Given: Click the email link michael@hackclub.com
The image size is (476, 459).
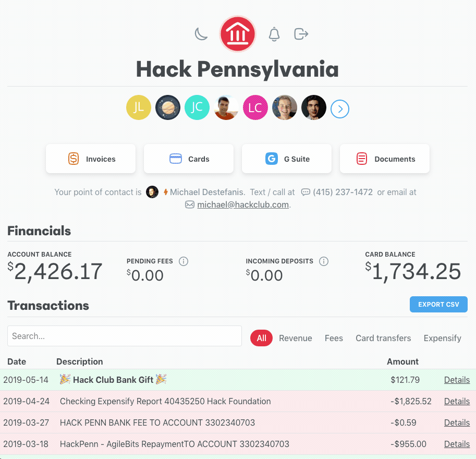Looking at the screenshot, I should (x=243, y=205).
